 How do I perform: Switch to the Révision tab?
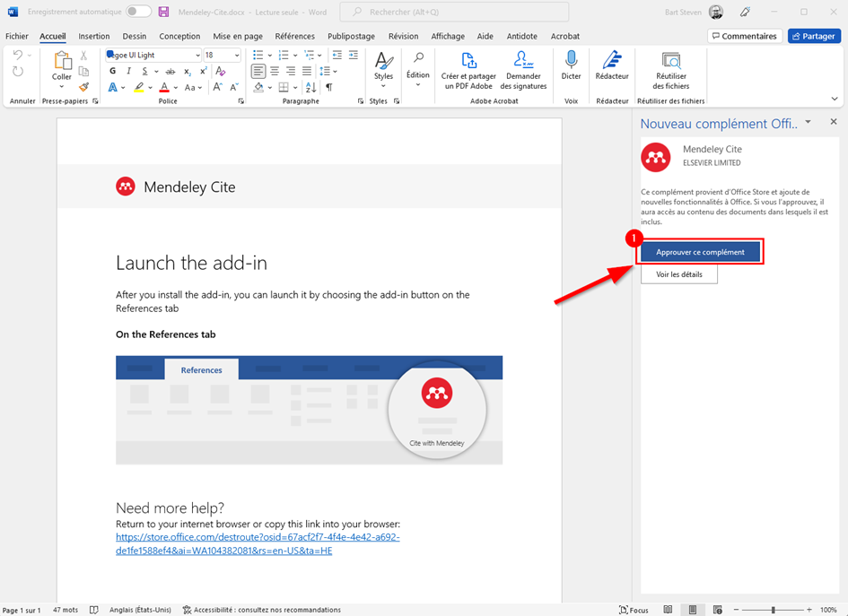click(404, 36)
